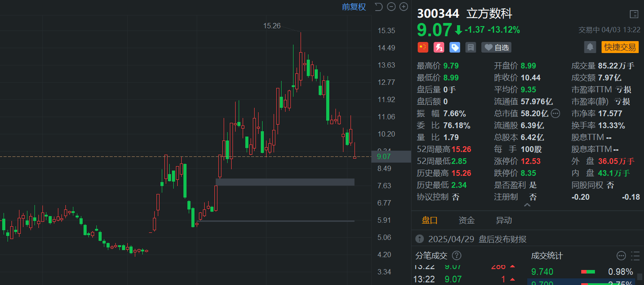644x285 pixels.
Task: Zoom out chart with minus icon
Action: coord(391,6)
